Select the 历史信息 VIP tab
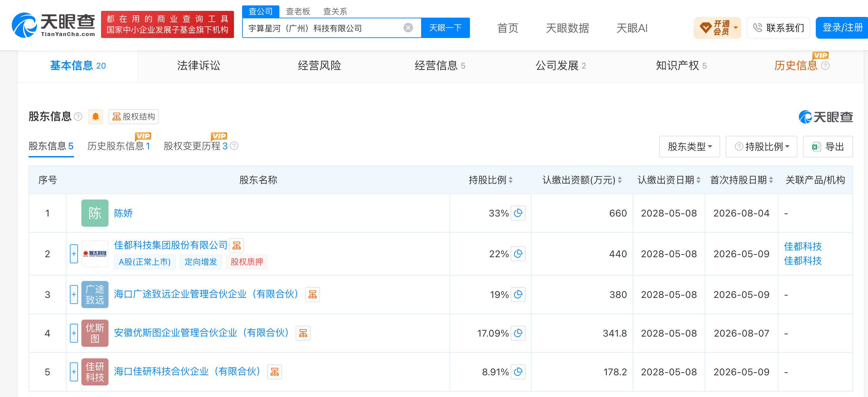The image size is (868, 397). pyautogui.click(x=796, y=66)
